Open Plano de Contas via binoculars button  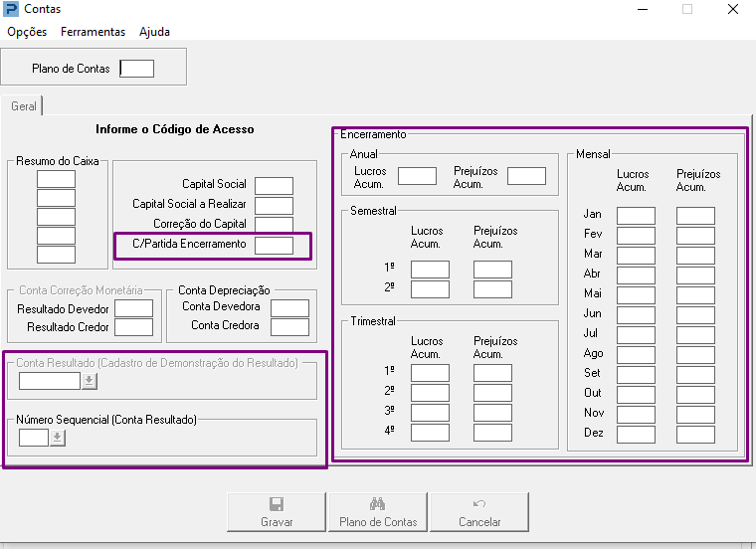pyautogui.click(x=378, y=512)
